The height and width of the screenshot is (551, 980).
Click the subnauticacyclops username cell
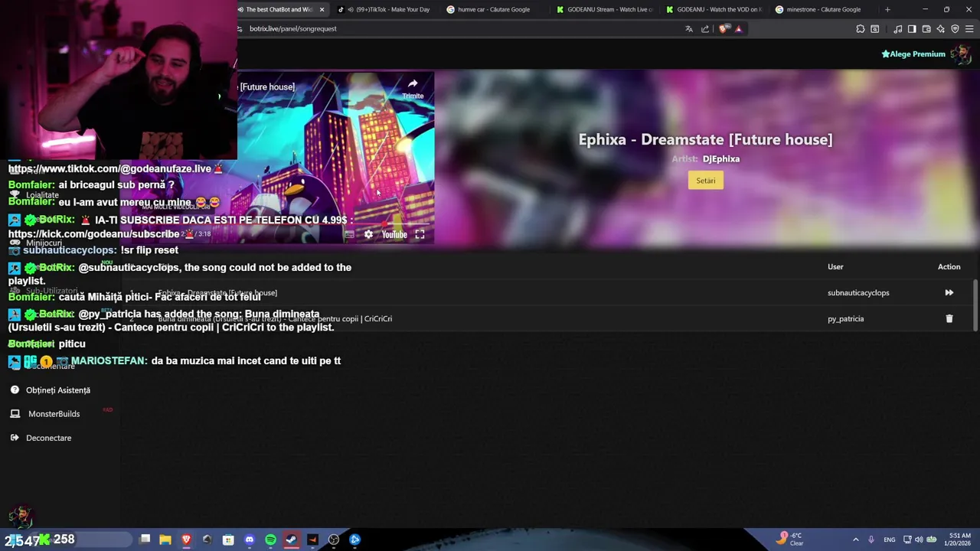[858, 293]
